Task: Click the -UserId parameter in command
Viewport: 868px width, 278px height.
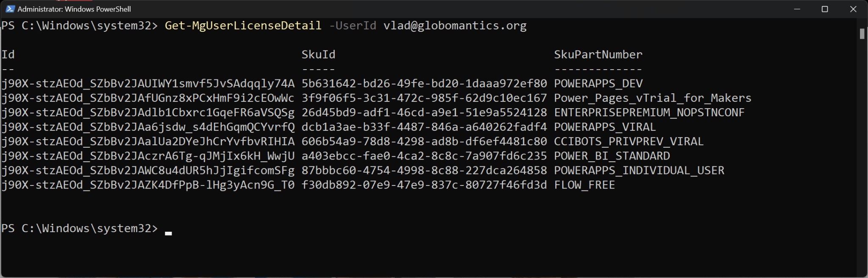Action: [353, 26]
